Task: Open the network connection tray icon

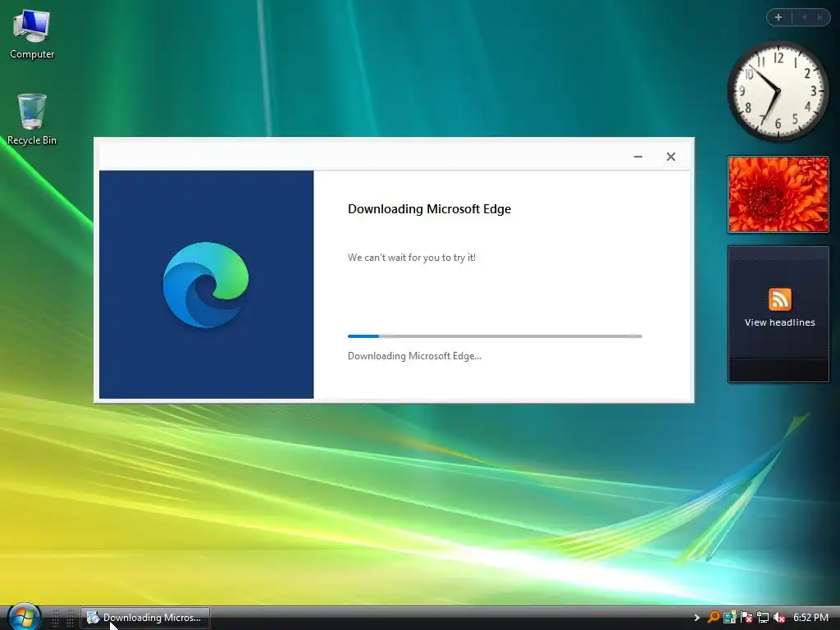Action: click(x=762, y=618)
